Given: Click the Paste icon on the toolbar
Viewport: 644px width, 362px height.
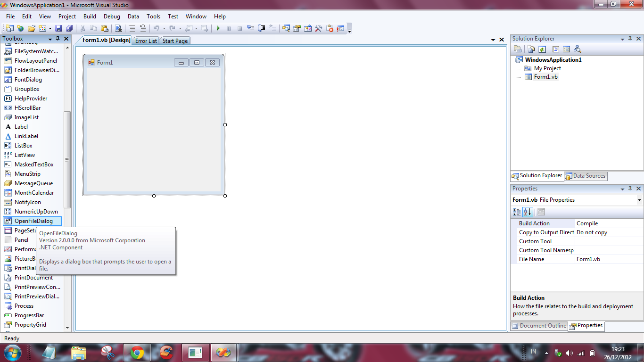Looking at the screenshot, I should (105, 28).
